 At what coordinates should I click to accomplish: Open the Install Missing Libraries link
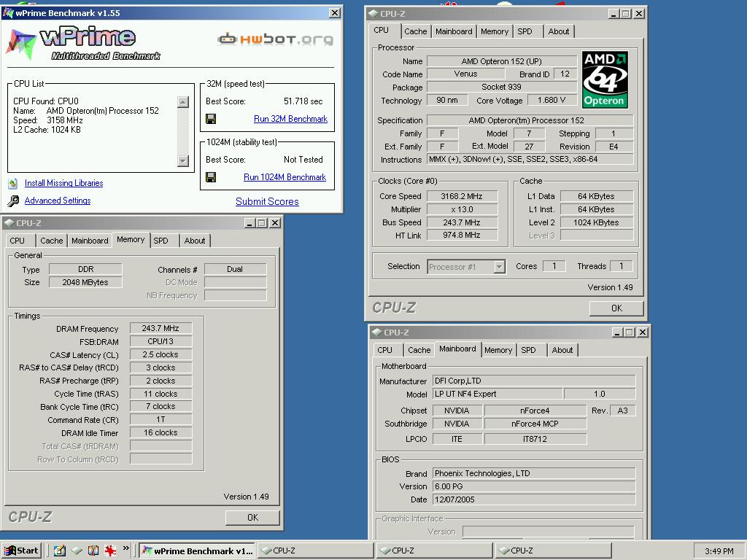click(64, 183)
